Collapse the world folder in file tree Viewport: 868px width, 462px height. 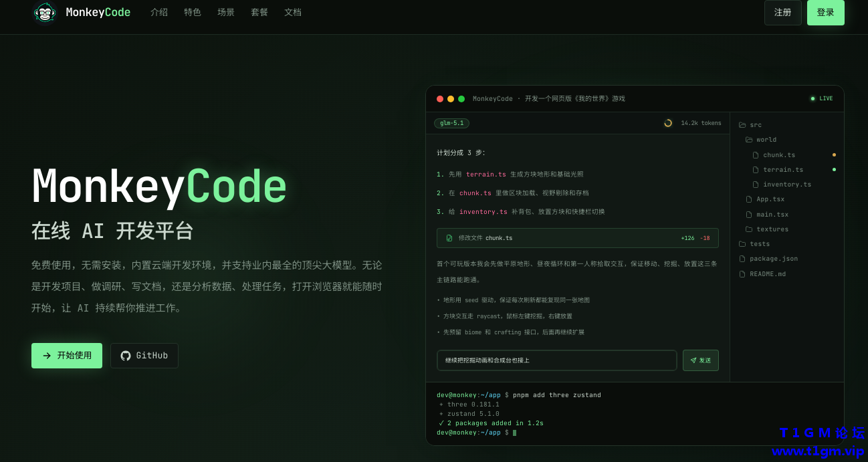pyautogui.click(x=761, y=140)
